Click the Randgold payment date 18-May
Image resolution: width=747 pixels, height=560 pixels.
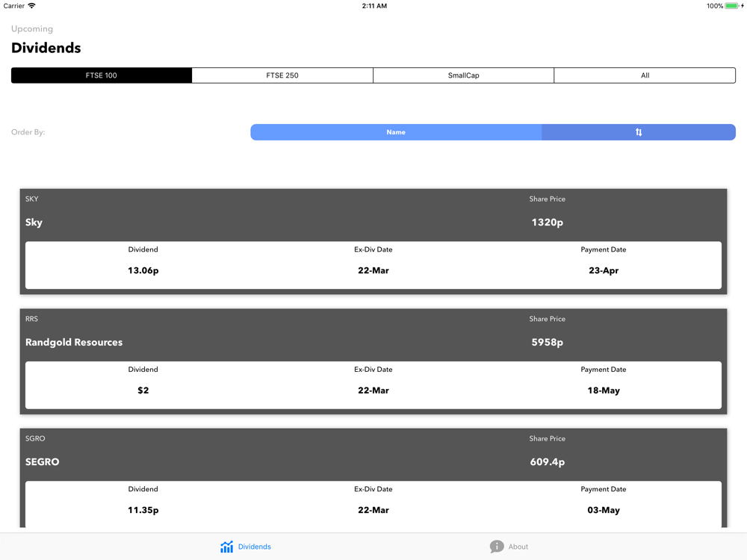point(604,391)
